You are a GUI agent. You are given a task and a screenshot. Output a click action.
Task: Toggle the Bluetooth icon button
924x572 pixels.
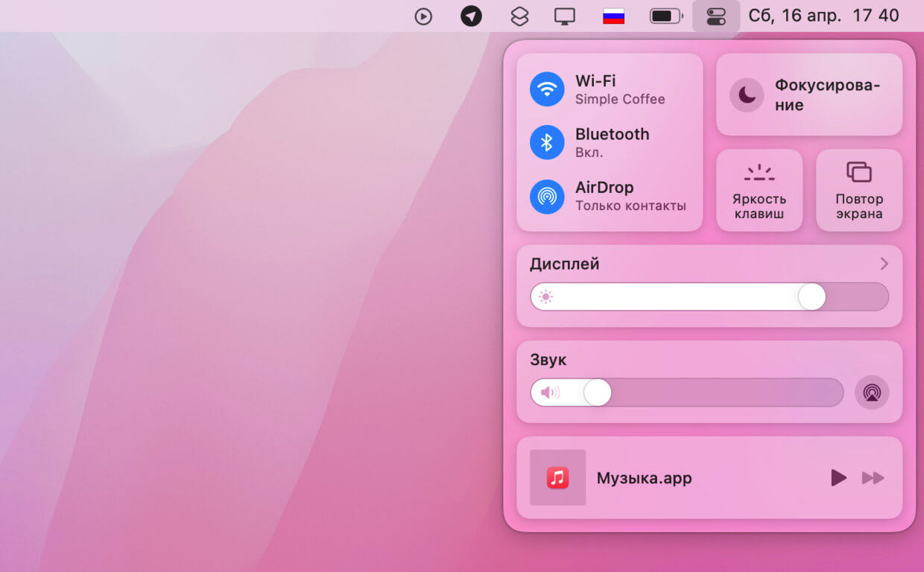point(547,142)
